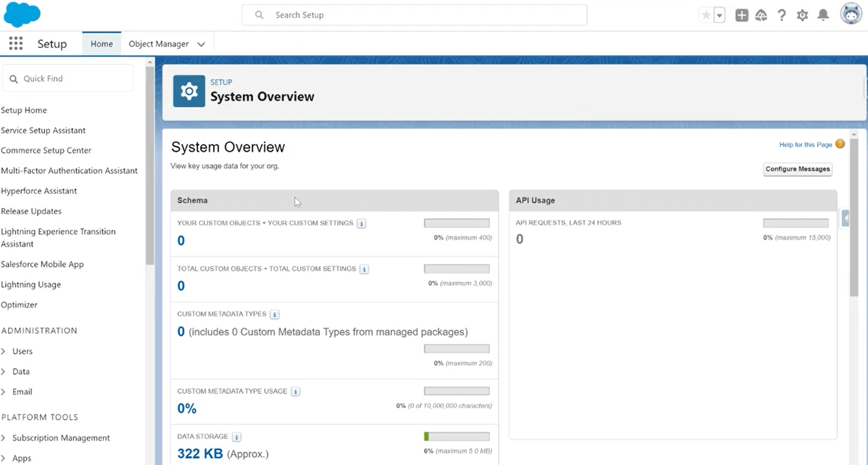Open the favorites list dropdown arrow
Viewport: 868px width, 465px height.
(719, 15)
